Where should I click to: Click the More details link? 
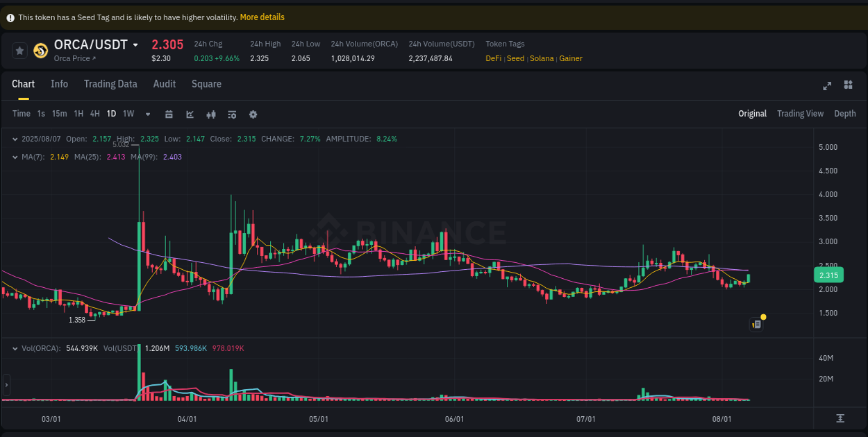262,17
